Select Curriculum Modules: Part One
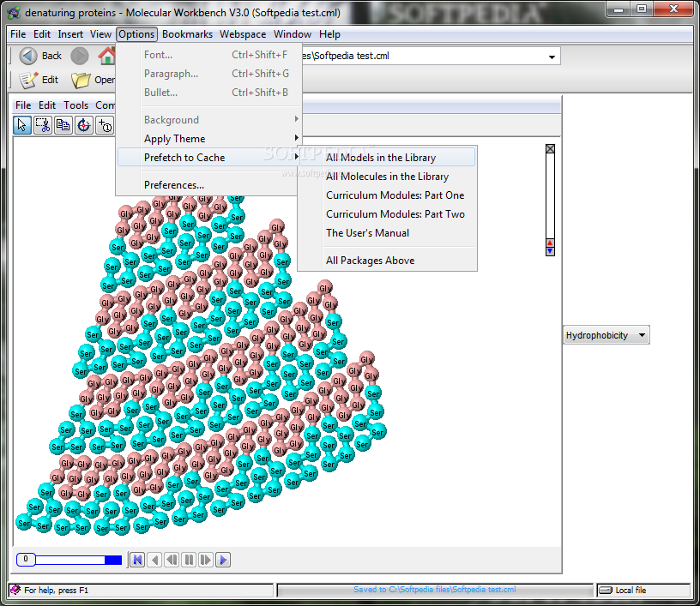Screen dimensions: 700x606 pos(387,195)
